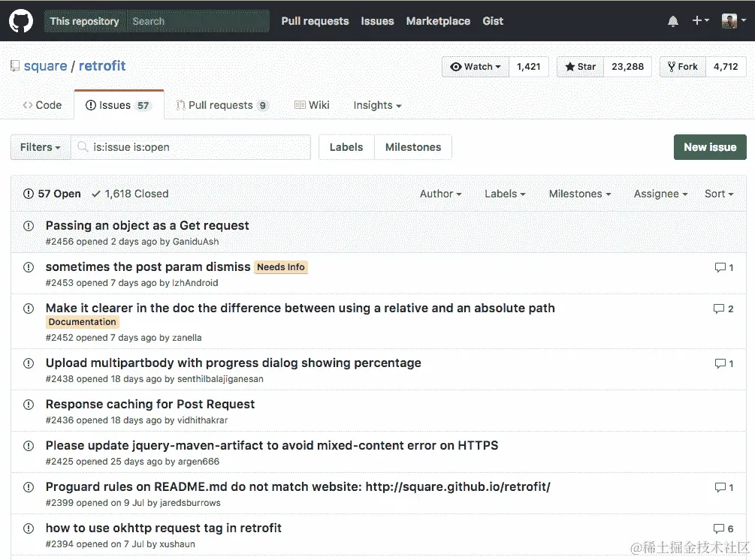Open issue Response caching for Post Request
The height and width of the screenshot is (560, 755).
150,405
